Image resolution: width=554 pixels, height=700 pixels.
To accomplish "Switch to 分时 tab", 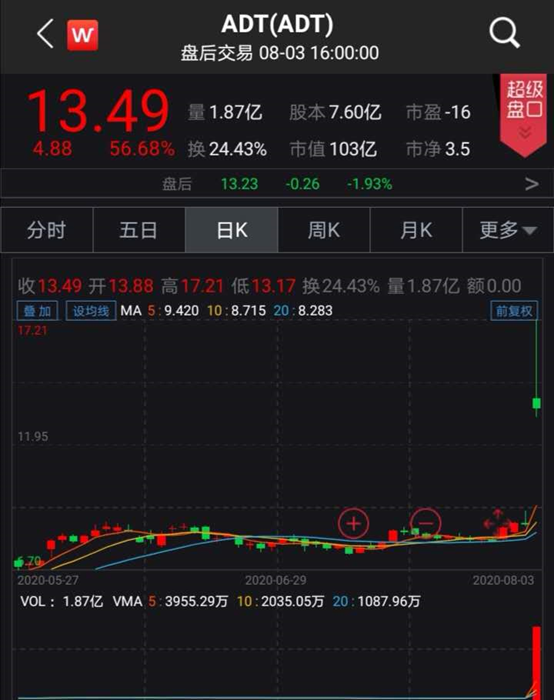I will pyautogui.click(x=46, y=230).
